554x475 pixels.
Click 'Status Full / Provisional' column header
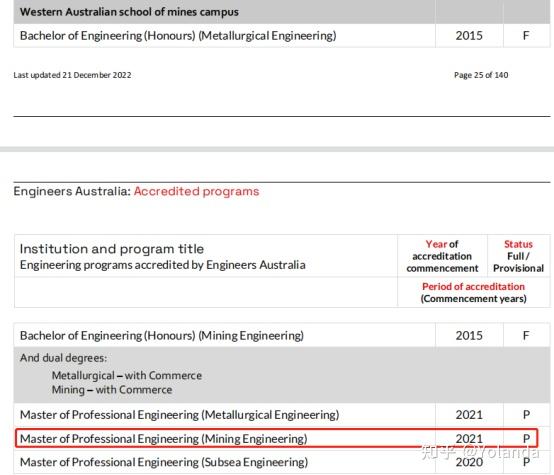point(518,256)
